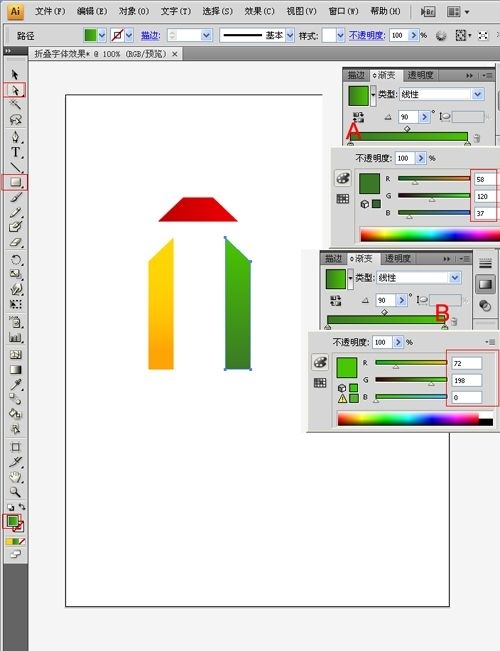Select the Eyedropper tool
The width and height of the screenshot is (500, 651).
(x=15, y=384)
